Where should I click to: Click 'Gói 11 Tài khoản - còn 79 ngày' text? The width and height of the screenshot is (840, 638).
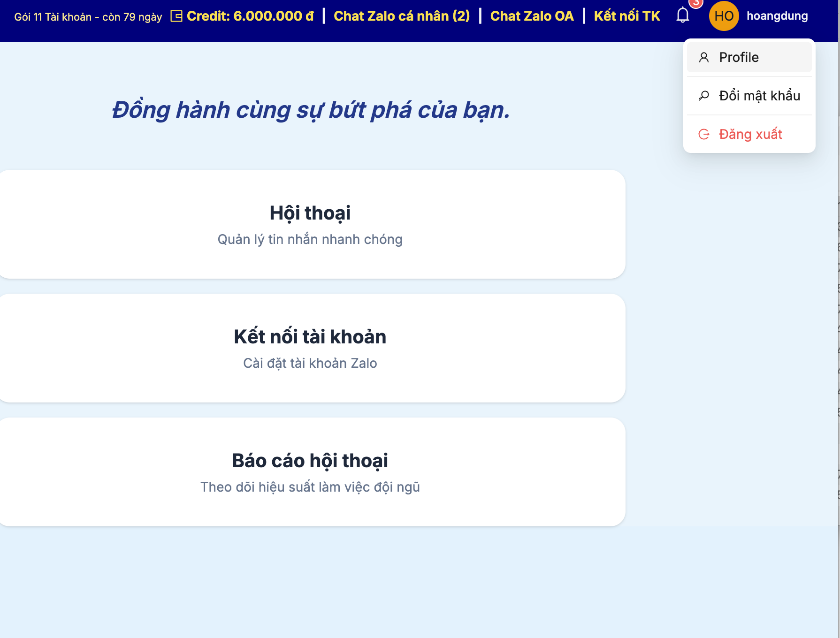coord(88,17)
